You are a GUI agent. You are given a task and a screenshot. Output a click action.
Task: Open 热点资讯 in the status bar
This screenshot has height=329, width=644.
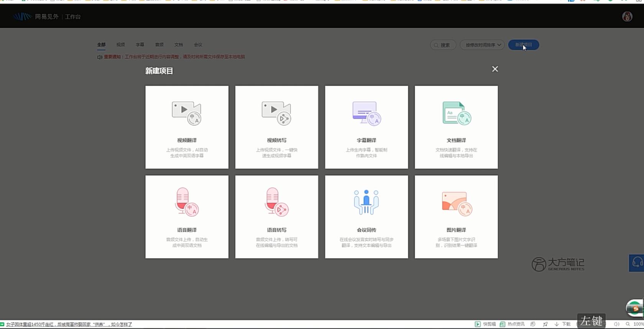click(x=512, y=324)
